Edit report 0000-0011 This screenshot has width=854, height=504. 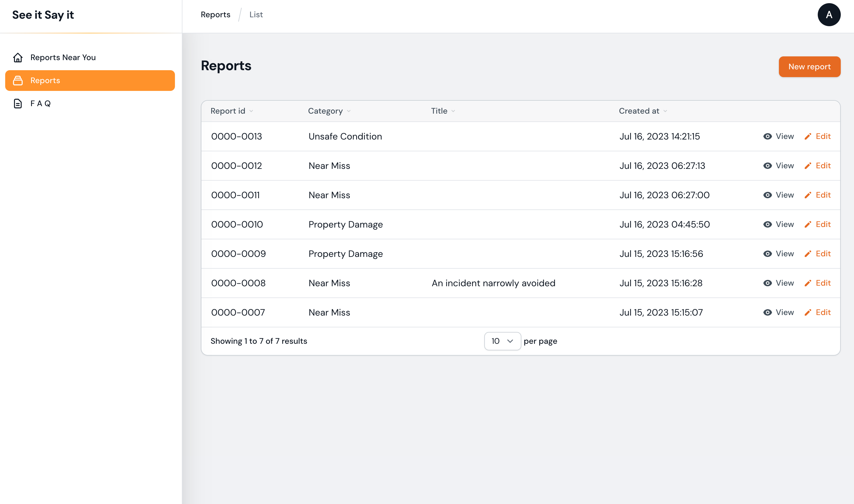click(818, 195)
